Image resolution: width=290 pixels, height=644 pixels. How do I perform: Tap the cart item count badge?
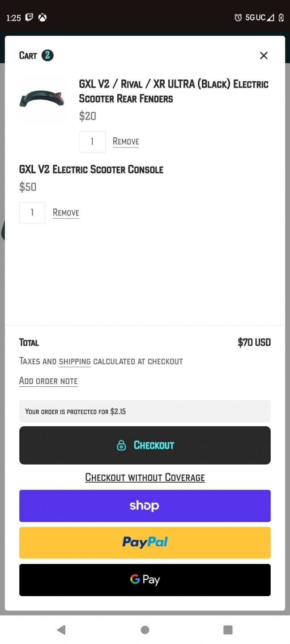[47, 55]
